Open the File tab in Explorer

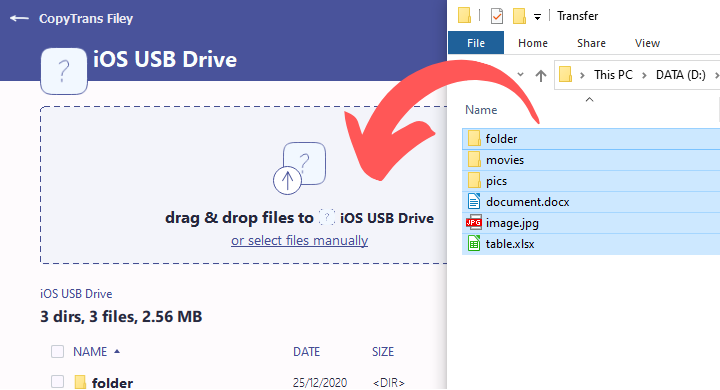pyautogui.click(x=476, y=43)
